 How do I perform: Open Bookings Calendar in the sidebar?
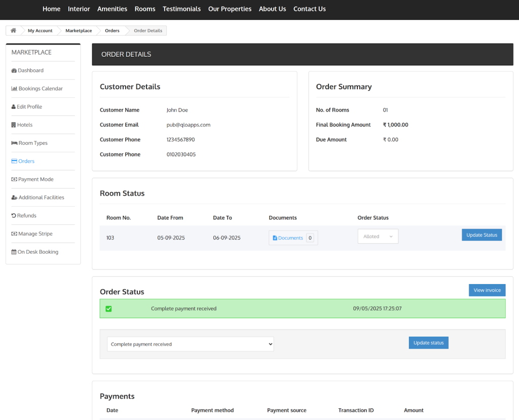pos(41,88)
